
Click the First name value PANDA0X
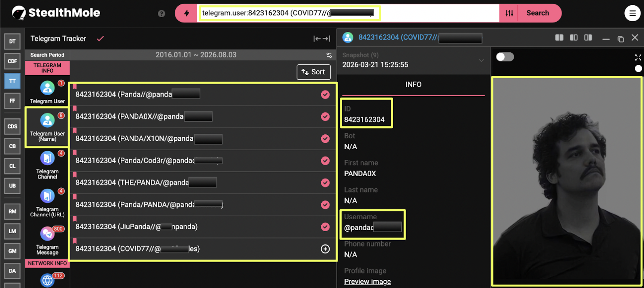click(360, 174)
